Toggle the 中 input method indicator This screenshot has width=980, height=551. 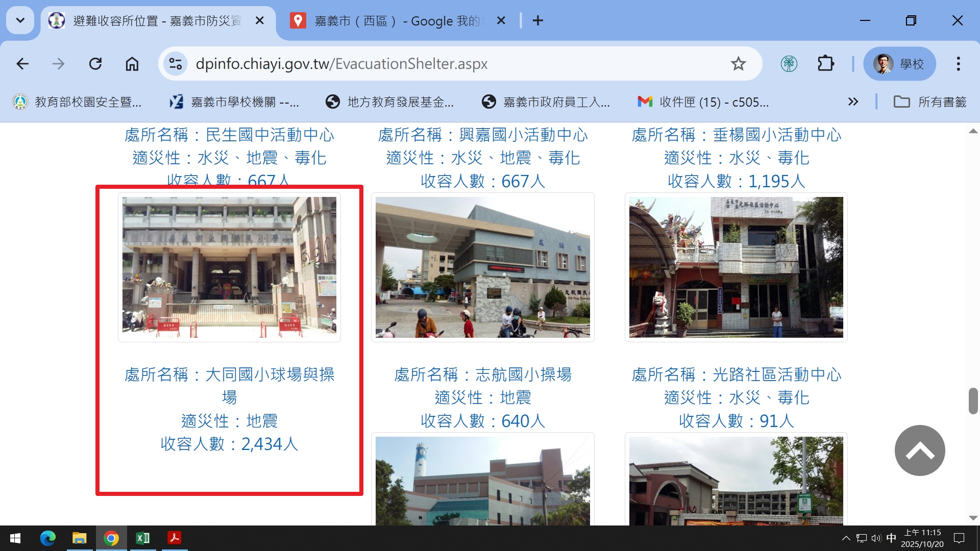(891, 538)
